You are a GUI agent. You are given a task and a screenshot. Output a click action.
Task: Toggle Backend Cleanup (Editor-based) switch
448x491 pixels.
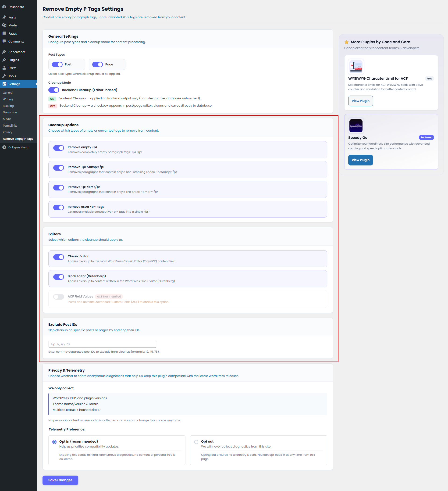click(x=54, y=90)
